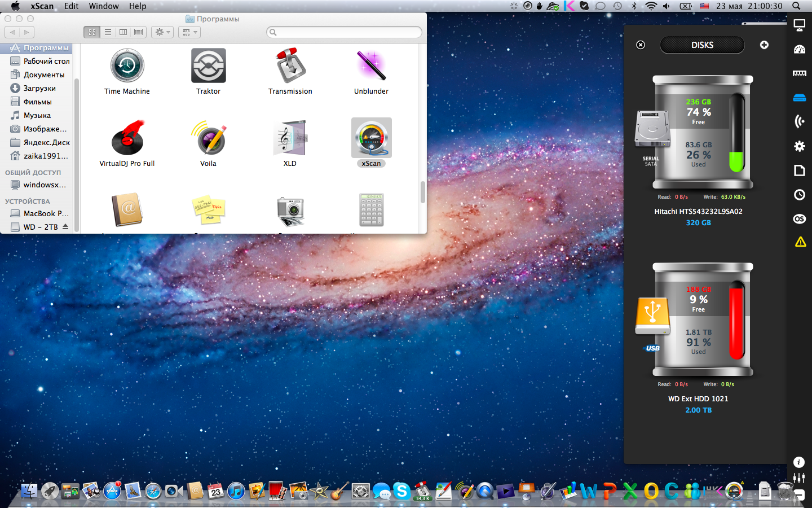The height and width of the screenshot is (508, 812).
Task: Open the memory module panel in xScan sidebar
Action: pos(799,73)
